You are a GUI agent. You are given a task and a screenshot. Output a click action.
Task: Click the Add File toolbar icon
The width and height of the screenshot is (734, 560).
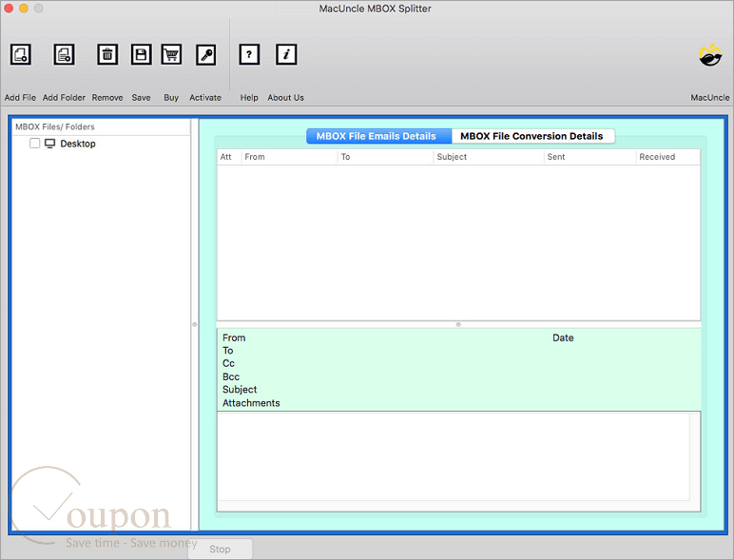pos(21,55)
